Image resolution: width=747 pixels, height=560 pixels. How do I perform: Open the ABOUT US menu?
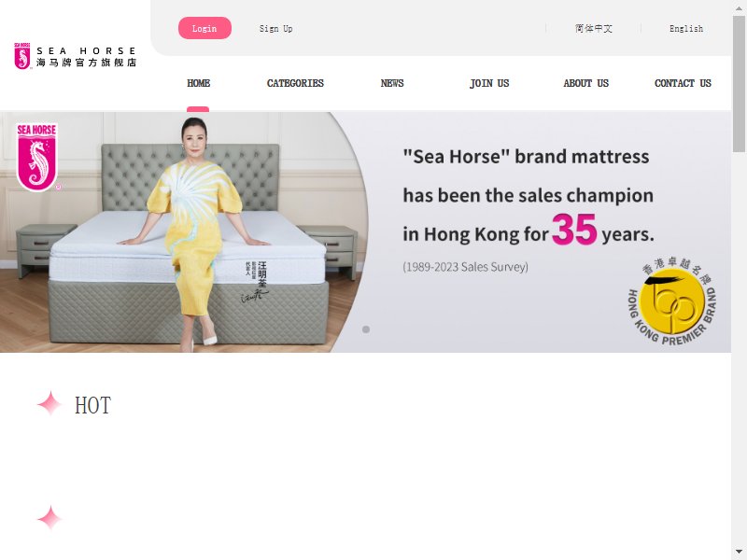tap(586, 83)
